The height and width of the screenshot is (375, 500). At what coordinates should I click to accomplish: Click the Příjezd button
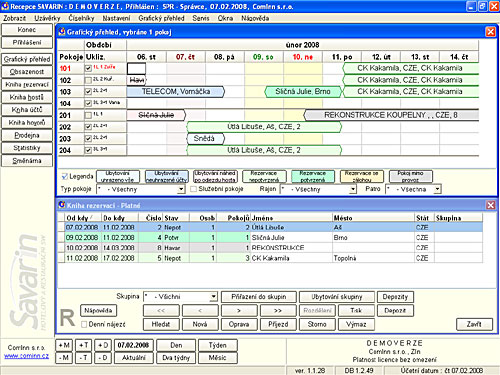(x=278, y=324)
